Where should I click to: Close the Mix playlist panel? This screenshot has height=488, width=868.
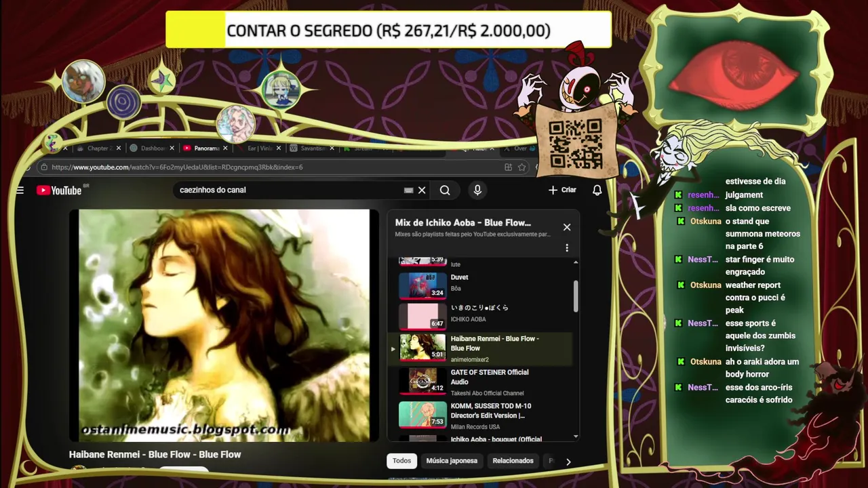coord(567,227)
